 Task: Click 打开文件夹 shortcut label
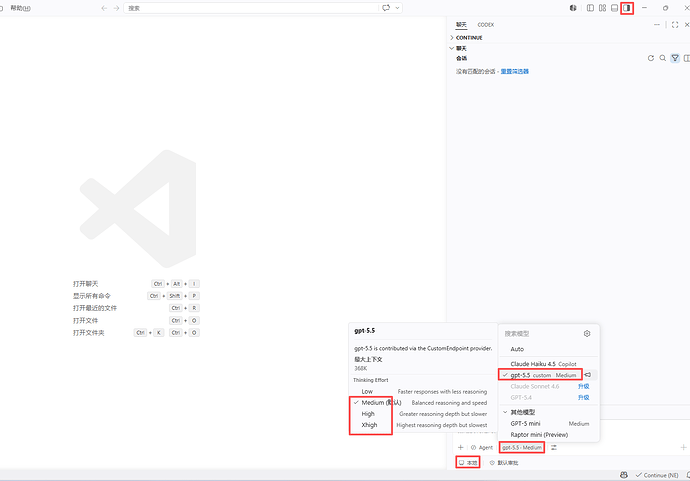(x=88, y=333)
